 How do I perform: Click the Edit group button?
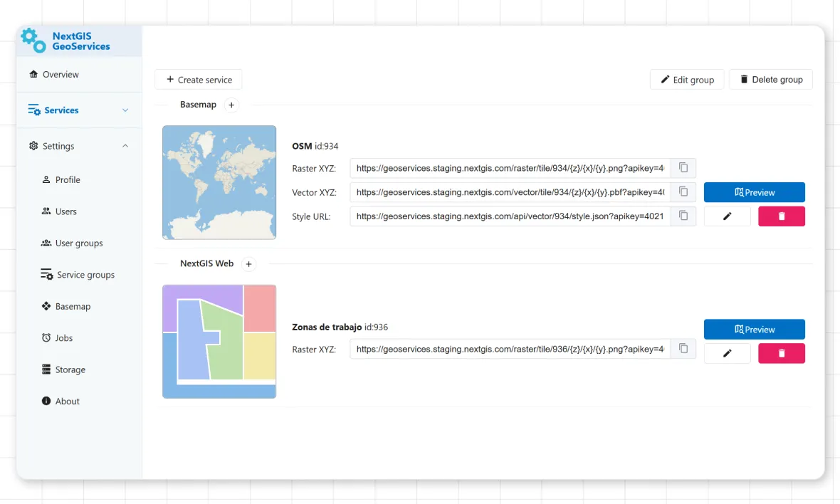pos(687,79)
